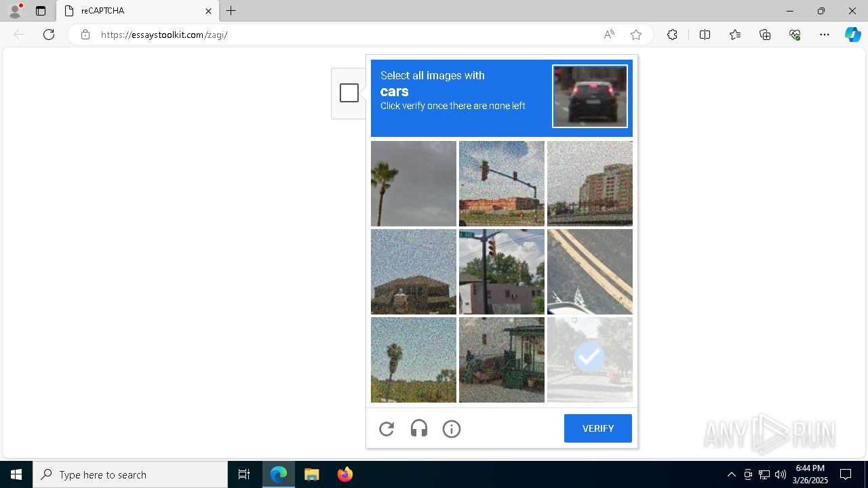The height and width of the screenshot is (488, 868).
Task: Open volume control in tray
Action: pos(781,474)
